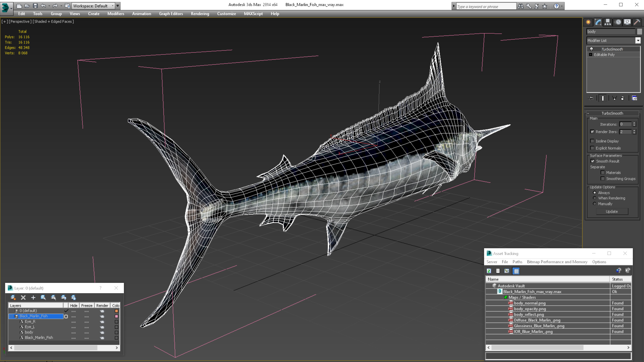The width and height of the screenshot is (644, 362).
Task: Click the Shaded + Edged Faces viewport label
Action: pos(53,21)
